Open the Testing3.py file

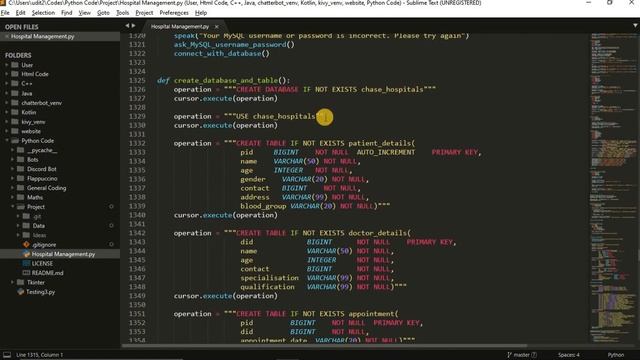coord(40,292)
